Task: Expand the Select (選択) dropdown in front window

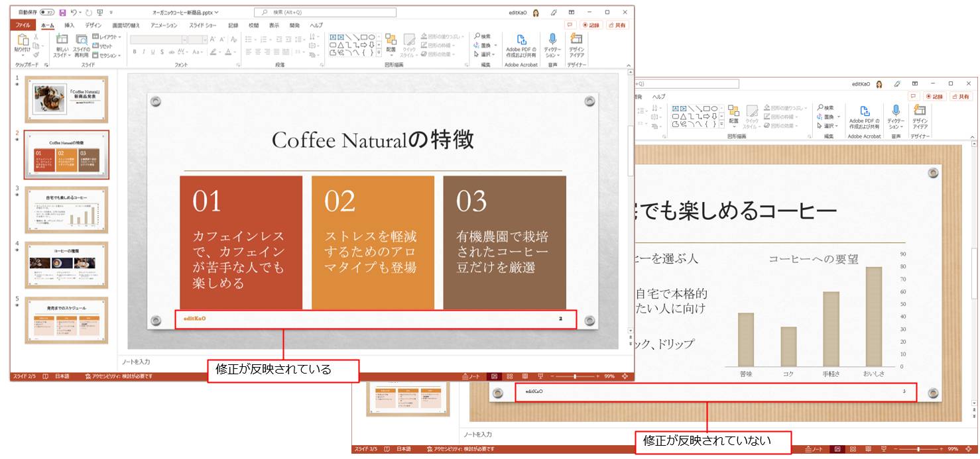Action: click(x=485, y=54)
